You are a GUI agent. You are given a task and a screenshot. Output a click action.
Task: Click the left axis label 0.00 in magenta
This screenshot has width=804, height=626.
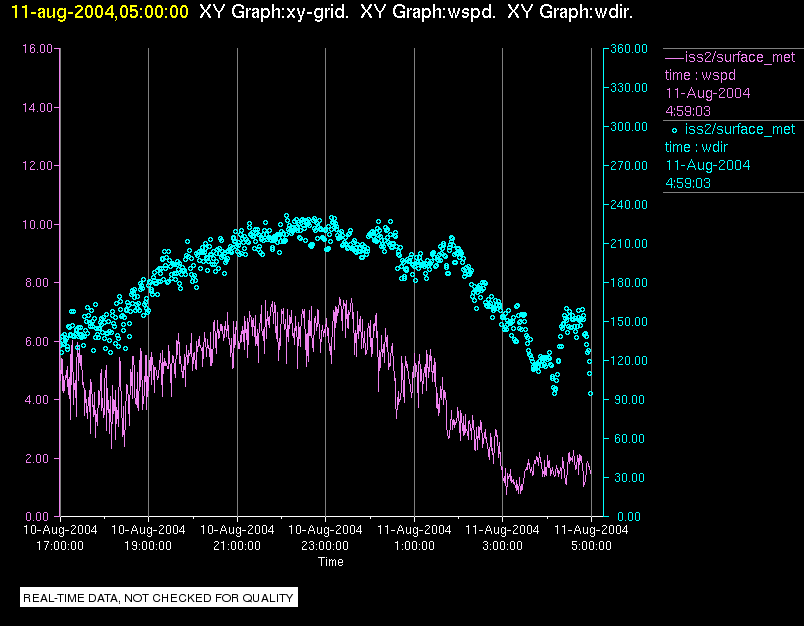pyautogui.click(x=39, y=516)
